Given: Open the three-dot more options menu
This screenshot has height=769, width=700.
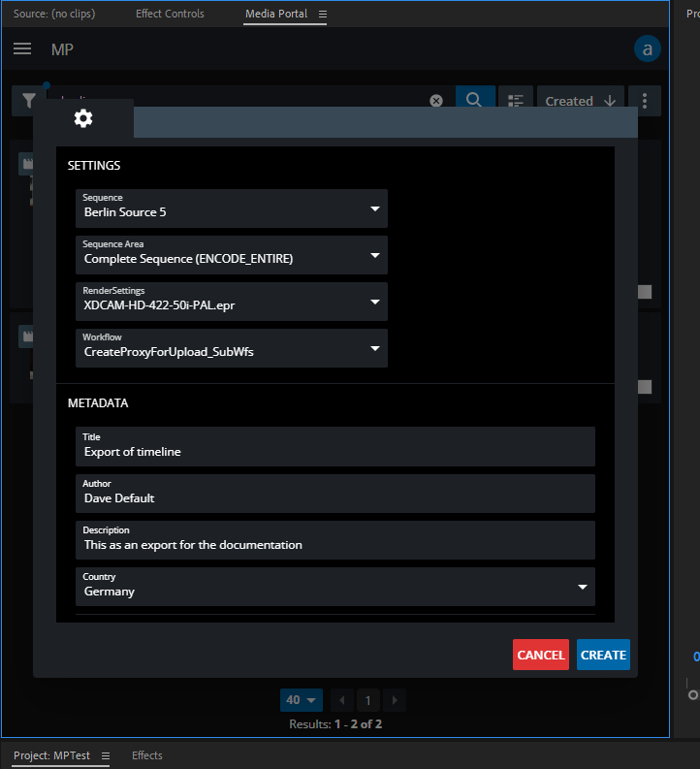Looking at the screenshot, I should 645,101.
